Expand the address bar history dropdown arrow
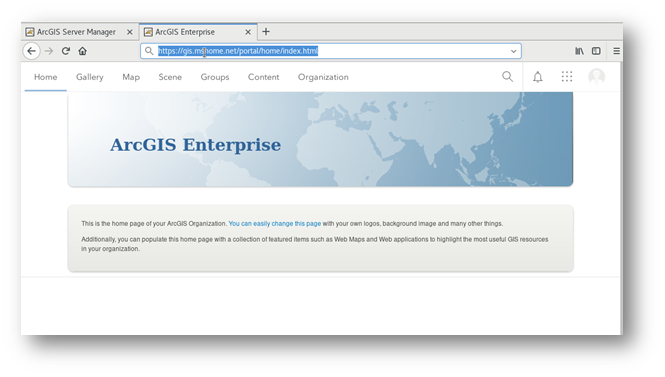 click(514, 51)
